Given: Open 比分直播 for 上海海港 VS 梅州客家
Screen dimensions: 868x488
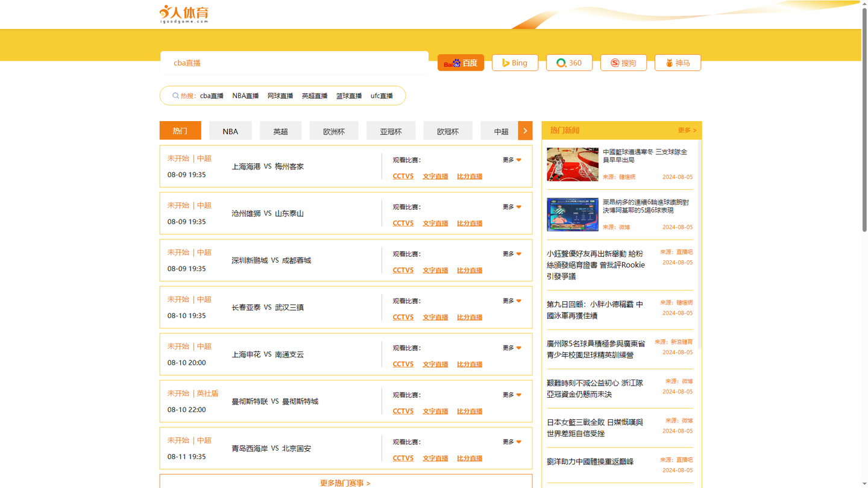Looking at the screenshot, I should click(x=470, y=176).
